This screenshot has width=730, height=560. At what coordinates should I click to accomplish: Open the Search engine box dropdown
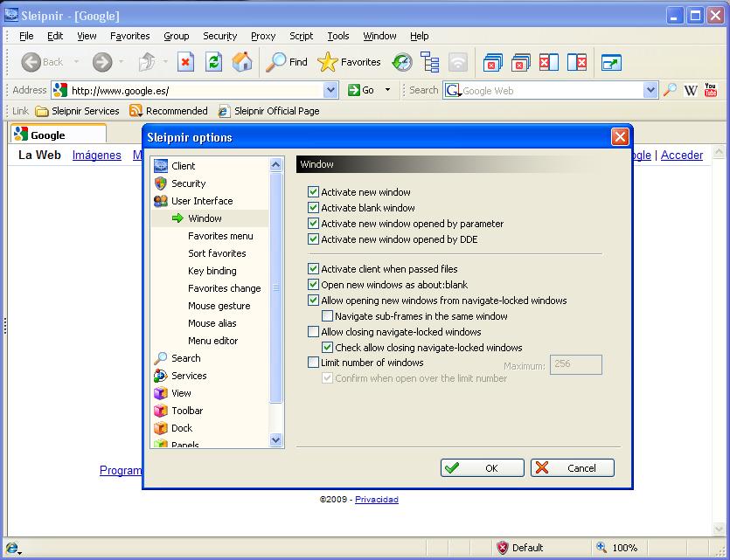(x=650, y=90)
